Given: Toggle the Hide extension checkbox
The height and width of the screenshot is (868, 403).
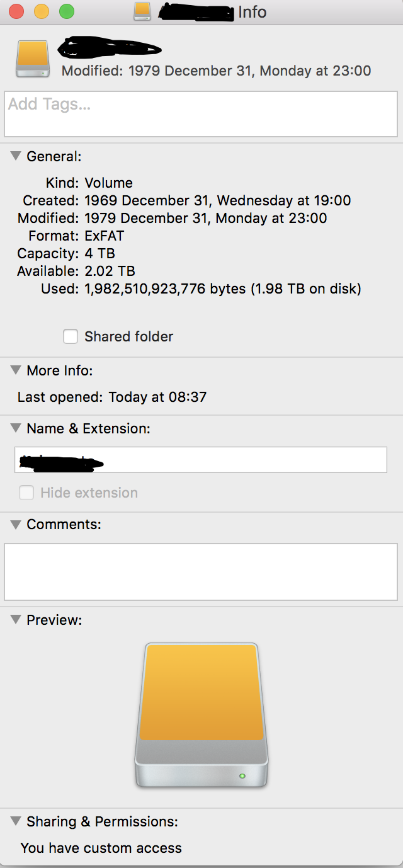Looking at the screenshot, I should (26, 493).
